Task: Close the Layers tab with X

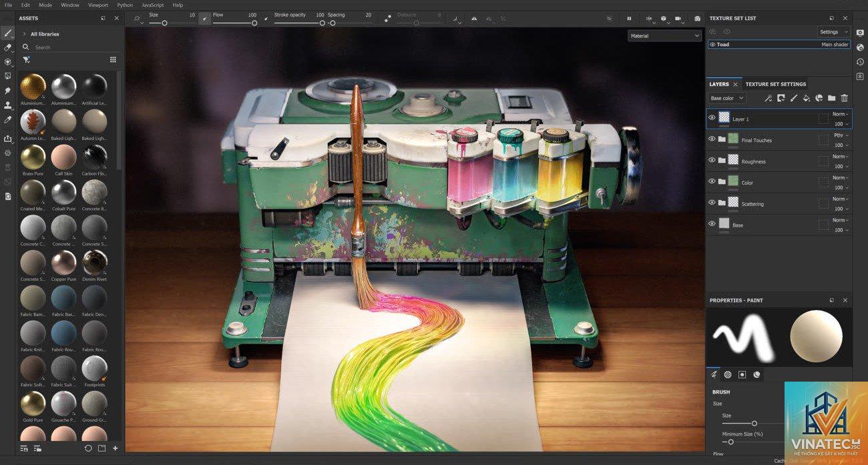Action: [x=735, y=84]
